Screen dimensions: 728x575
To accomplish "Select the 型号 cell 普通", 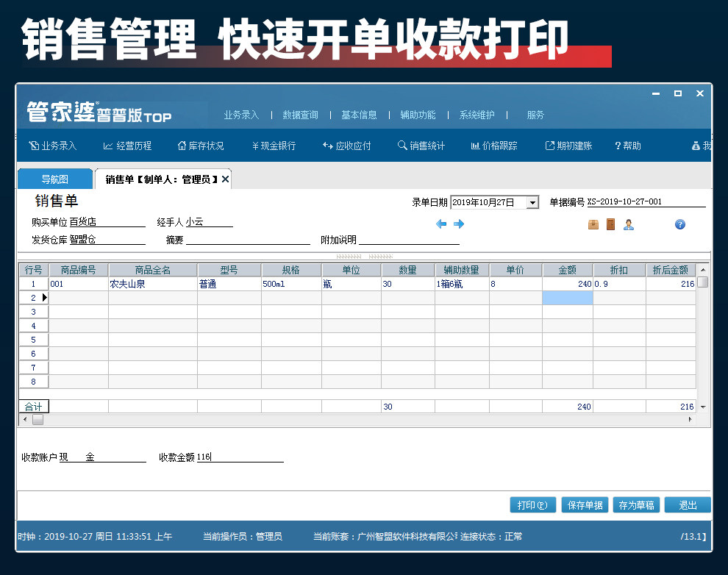I will coord(229,284).
